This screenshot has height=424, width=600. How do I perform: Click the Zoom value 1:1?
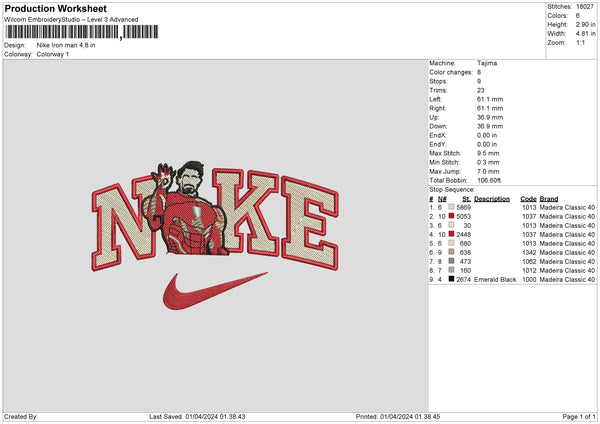(x=580, y=42)
